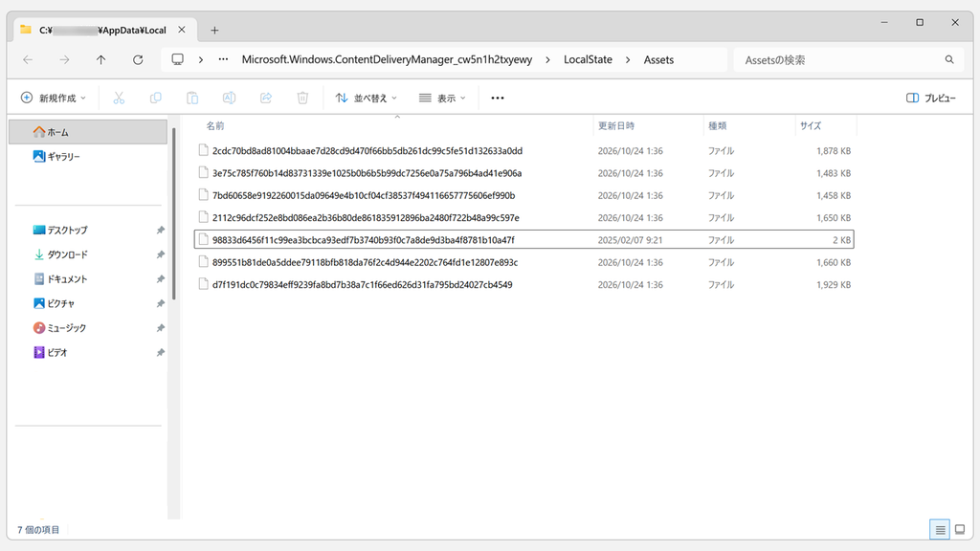
Task: Click the file icon of the 1,929 KB file
Action: click(203, 284)
